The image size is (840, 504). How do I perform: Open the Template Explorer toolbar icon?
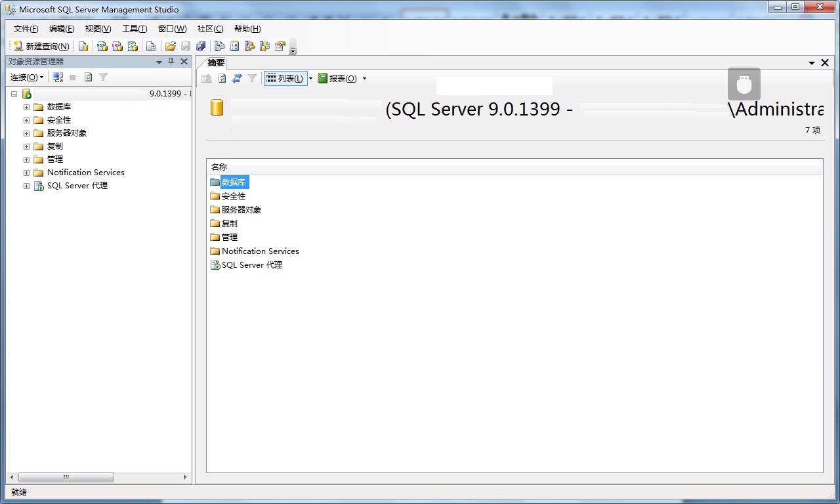point(265,46)
